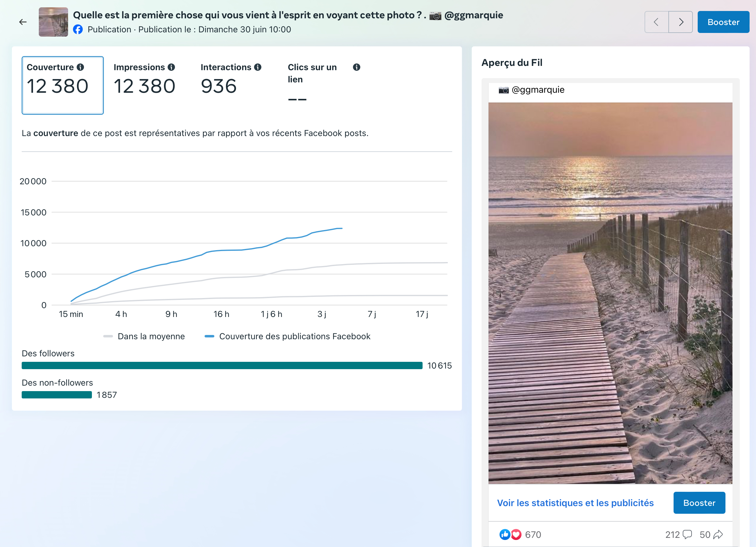
Task: Select the Couverture metric tab
Action: pos(63,85)
